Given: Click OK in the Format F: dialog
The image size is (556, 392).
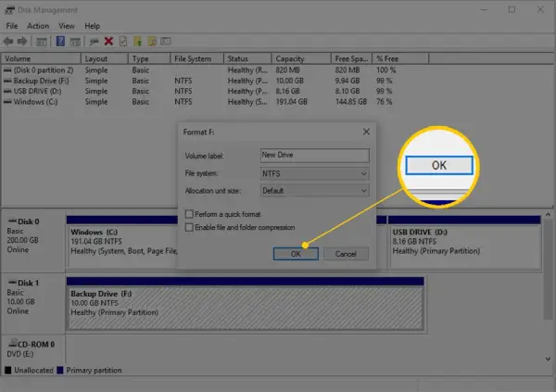Looking at the screenshot, I should pyautogui.click(x=296, y=254).
